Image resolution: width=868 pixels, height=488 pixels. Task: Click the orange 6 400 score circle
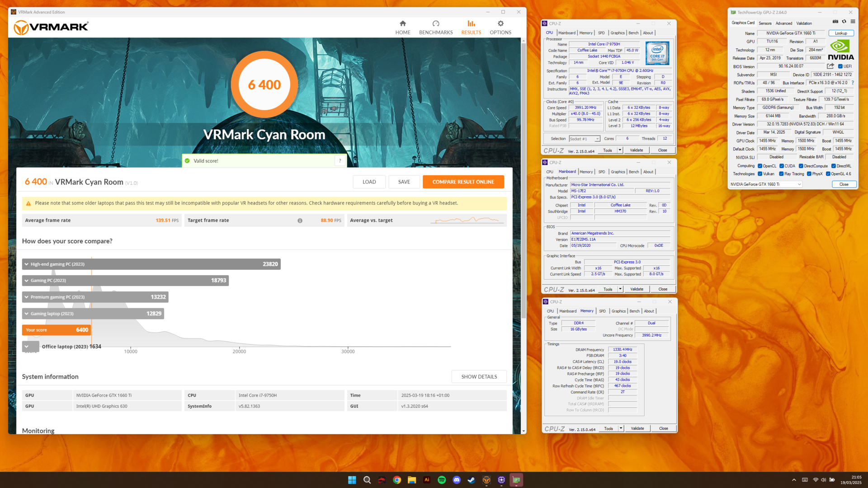[x=264, y=84]
